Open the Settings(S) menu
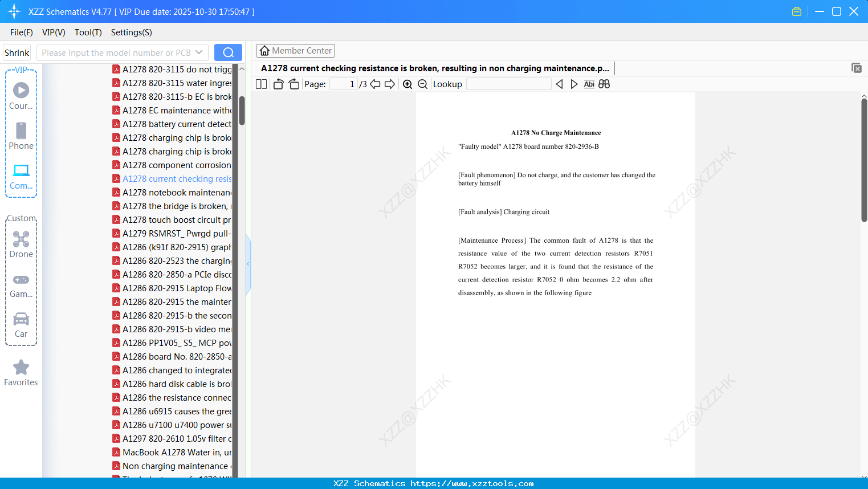This screenshot has height=489, width=868. point(132,32)
